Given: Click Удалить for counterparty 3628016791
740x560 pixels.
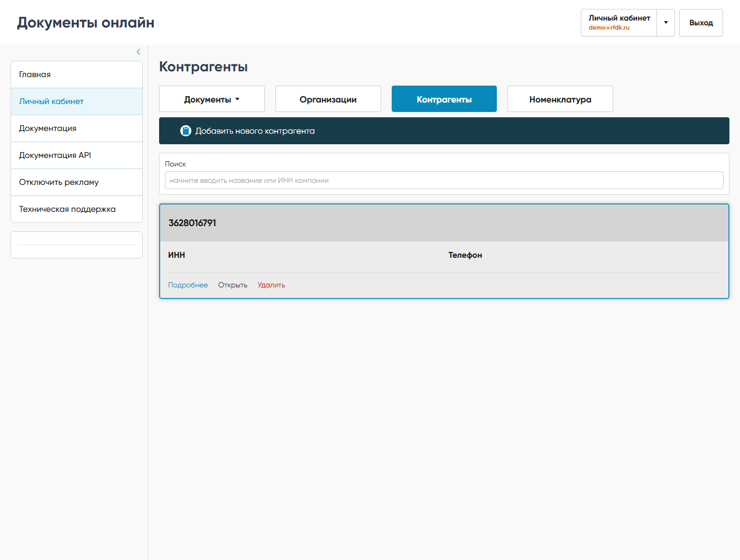Looking at the screenshot, I should point(271,285).
